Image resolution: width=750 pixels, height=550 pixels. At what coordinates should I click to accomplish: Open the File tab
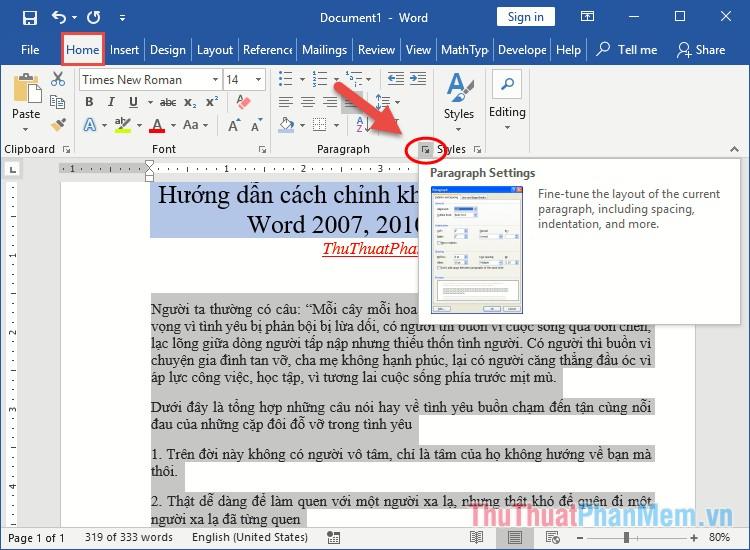pos(30,50)
